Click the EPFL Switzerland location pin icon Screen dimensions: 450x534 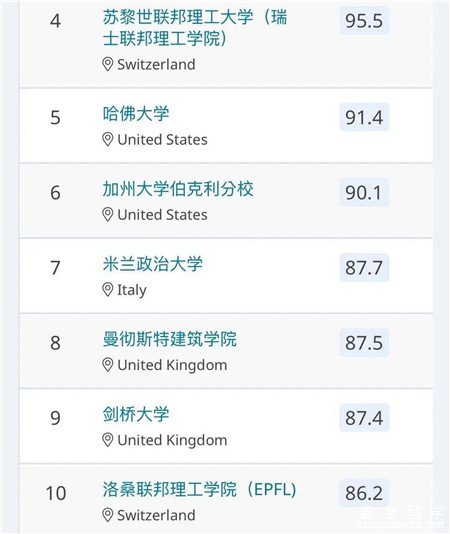click(x=108, y=515)
